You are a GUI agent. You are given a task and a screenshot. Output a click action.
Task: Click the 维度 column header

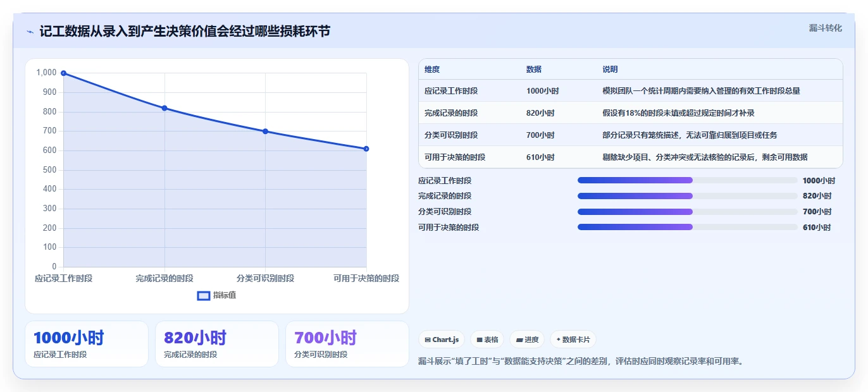click(x=432, y=70)
